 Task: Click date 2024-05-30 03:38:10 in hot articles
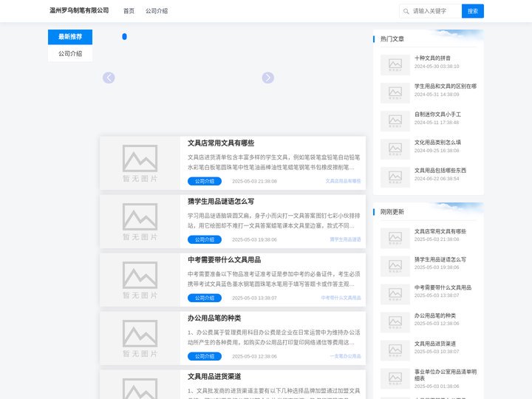click(x=437, y=66)
